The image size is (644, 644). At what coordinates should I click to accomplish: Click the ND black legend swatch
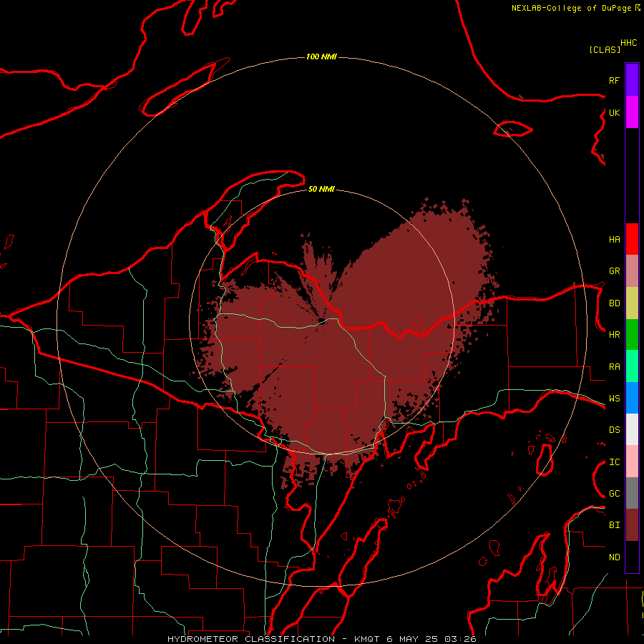[x=632, y=557]
